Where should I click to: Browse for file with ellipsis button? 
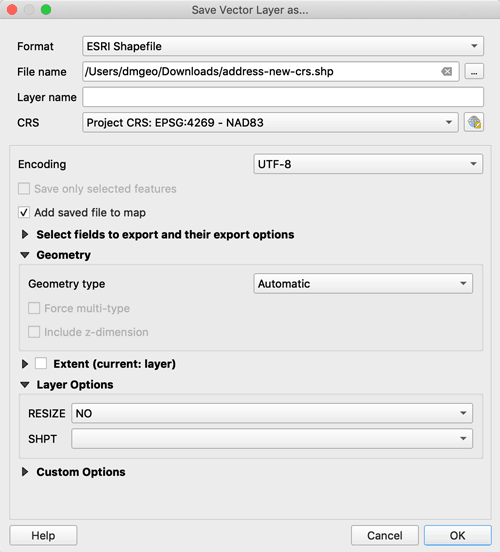(x=474, y=72)
